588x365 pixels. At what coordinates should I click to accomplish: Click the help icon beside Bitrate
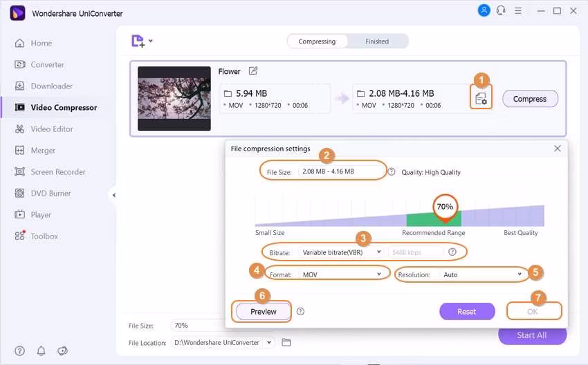452,252
